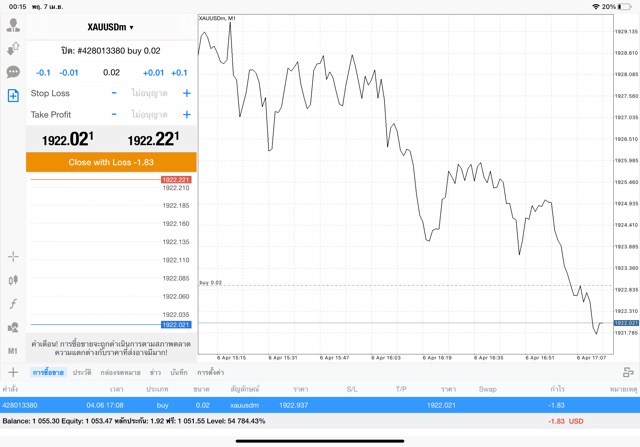The height and width of the screenshot is (447, 640).
Task: Enable the crosshair cursor tool
Action: click(x=13, y=257)
